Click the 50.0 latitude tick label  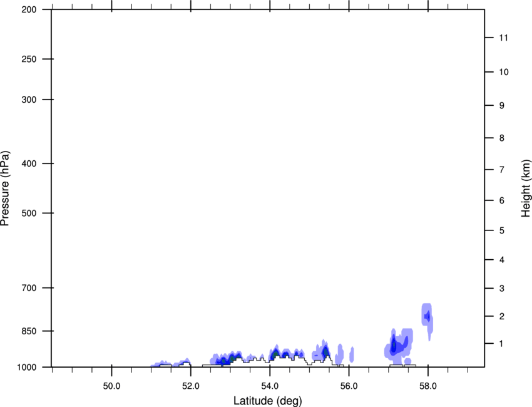click(x=111, y=386)
